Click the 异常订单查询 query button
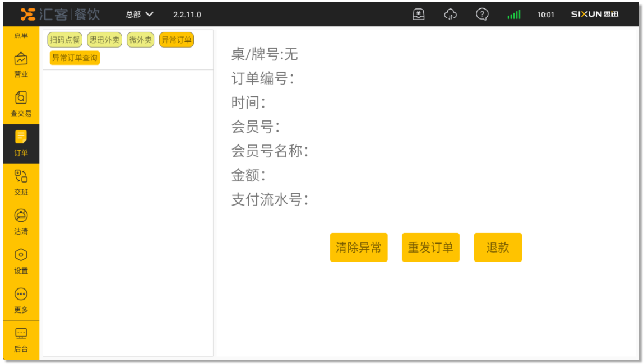 pyautogui.click(x=75, y=58)
